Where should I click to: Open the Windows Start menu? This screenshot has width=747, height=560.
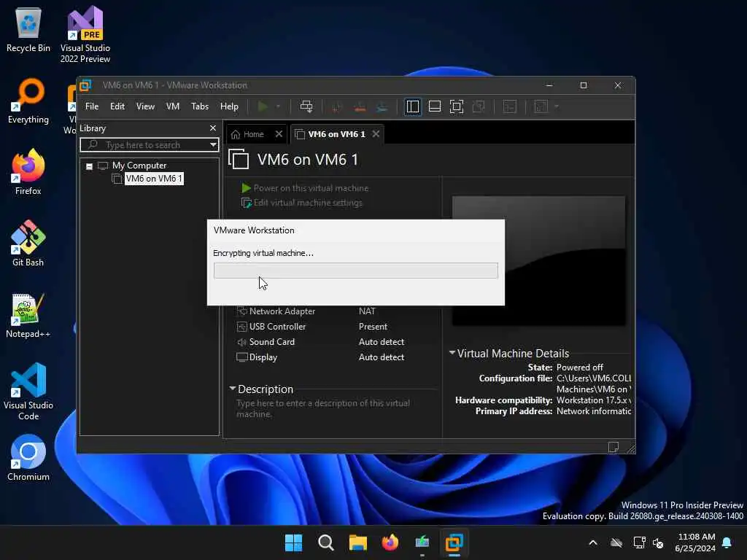tap(293, 542)
